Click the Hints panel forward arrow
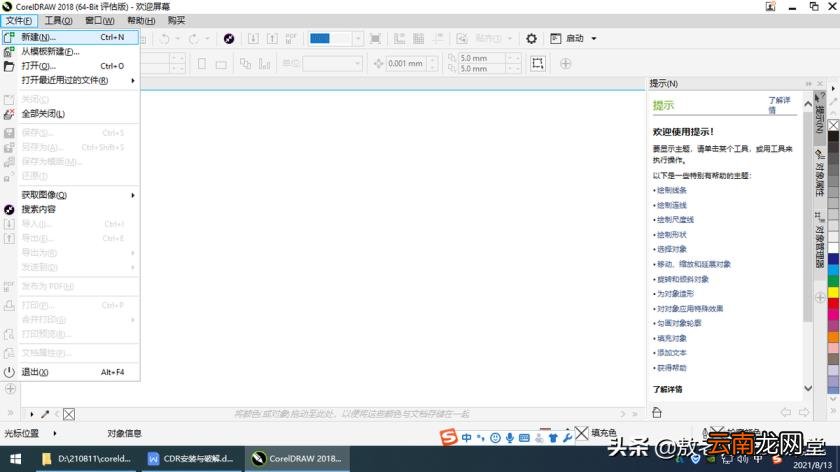 pyautogui.click(x=804, y=412)
